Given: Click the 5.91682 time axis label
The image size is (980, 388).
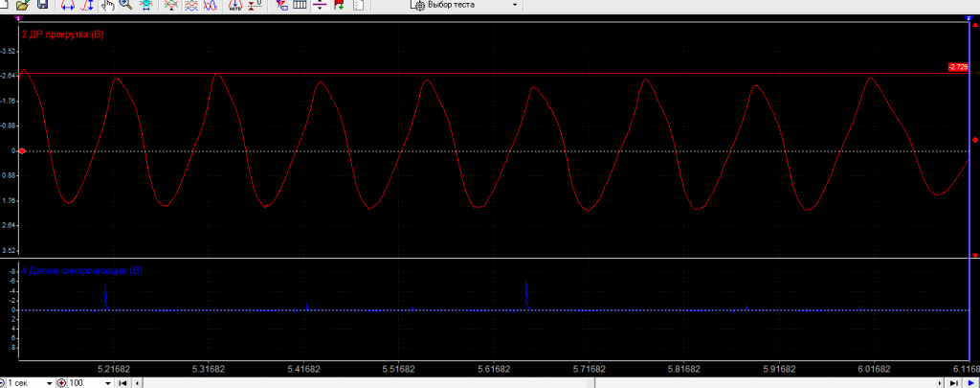Looking at the screenshot, I should [779, 369].
